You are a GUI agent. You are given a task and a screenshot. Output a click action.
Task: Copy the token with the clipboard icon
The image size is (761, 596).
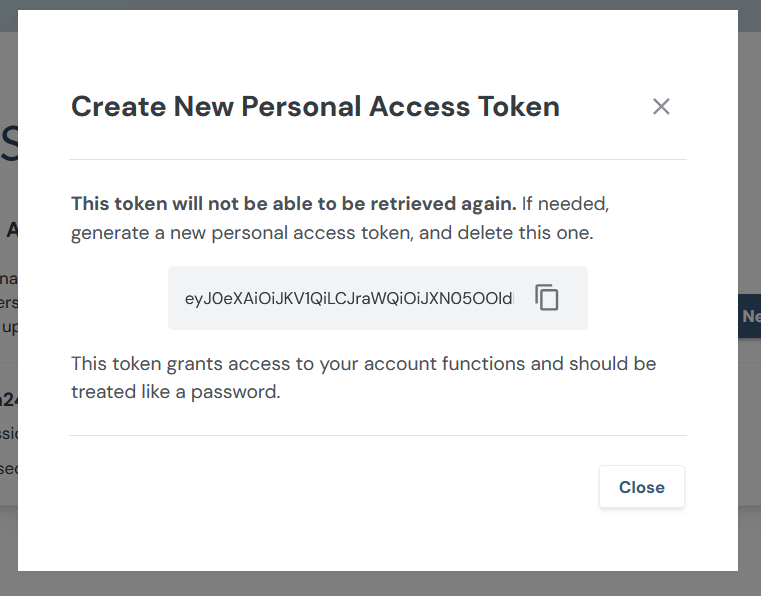pos(547,298)
